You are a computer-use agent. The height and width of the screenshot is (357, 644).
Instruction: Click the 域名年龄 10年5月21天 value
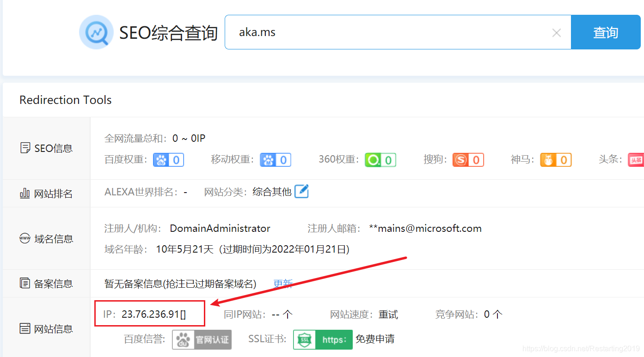pos(185,250)
